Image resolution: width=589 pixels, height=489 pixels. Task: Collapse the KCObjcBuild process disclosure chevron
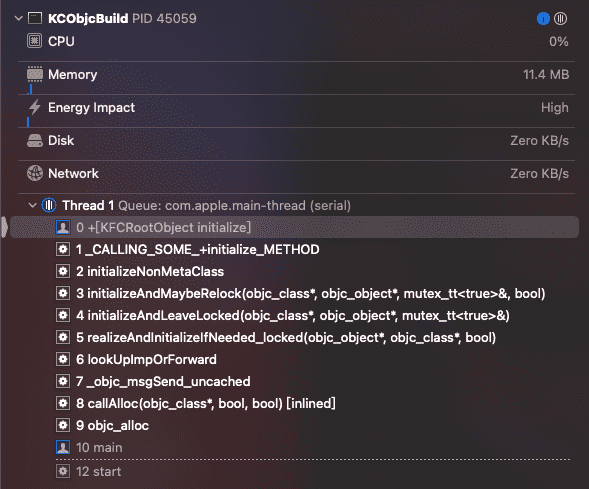(x=18, y=18)
